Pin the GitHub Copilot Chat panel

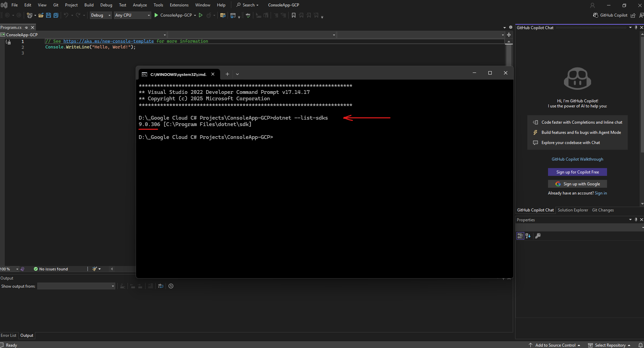pos(636,28)
